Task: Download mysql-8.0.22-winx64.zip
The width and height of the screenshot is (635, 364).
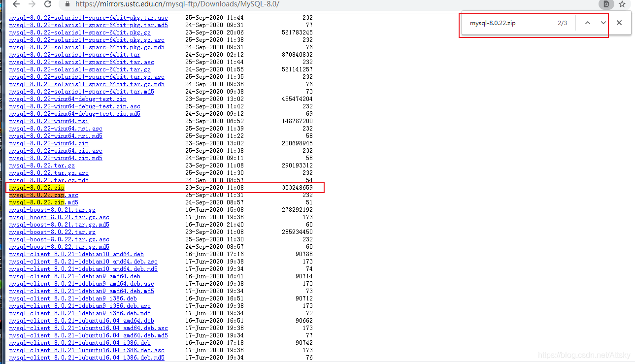Action: (49, 143)
